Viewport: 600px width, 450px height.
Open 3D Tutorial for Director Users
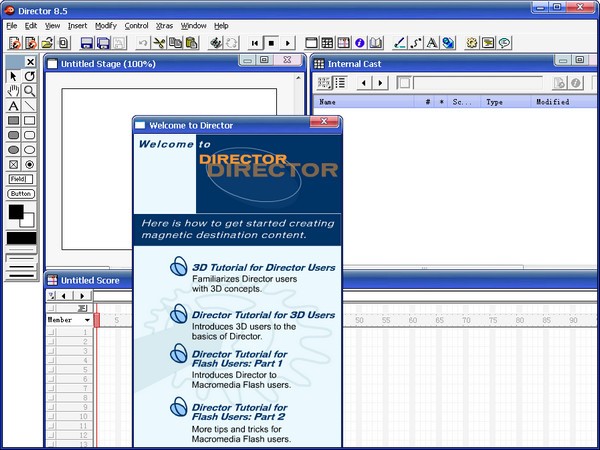pos(263,269)
